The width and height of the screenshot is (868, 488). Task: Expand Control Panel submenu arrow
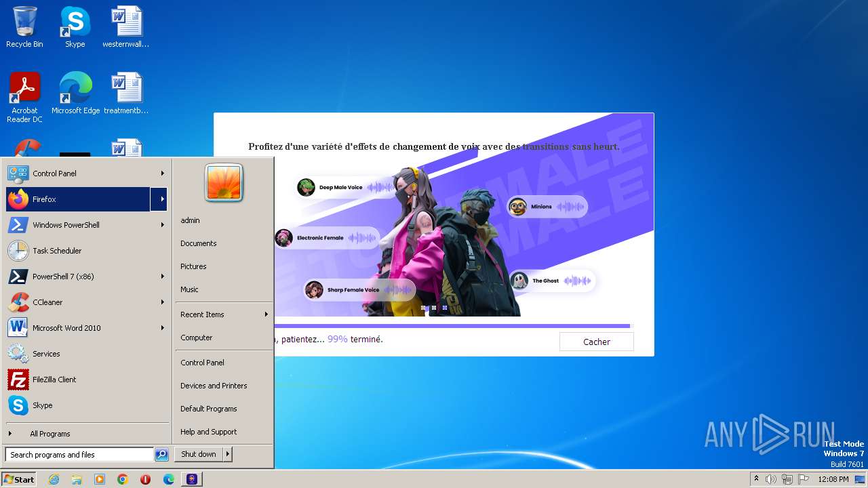click(x=162, y=174)
